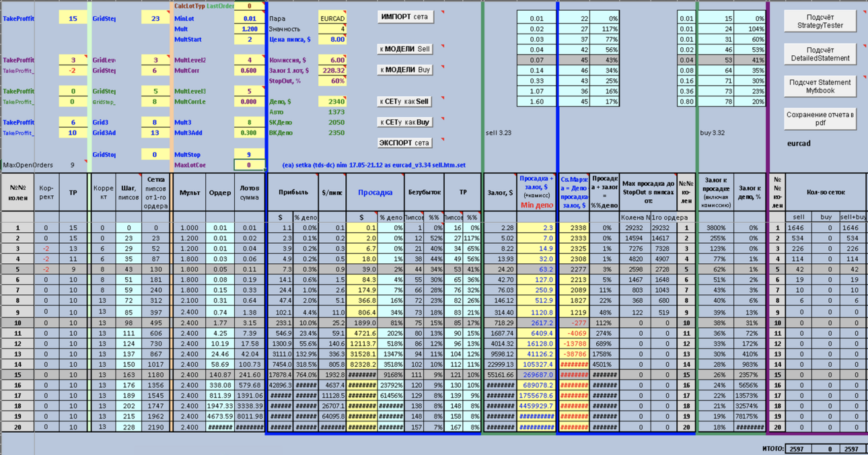
Task: Click the к СЕТу как Sell button
Action: click(404, 102)
